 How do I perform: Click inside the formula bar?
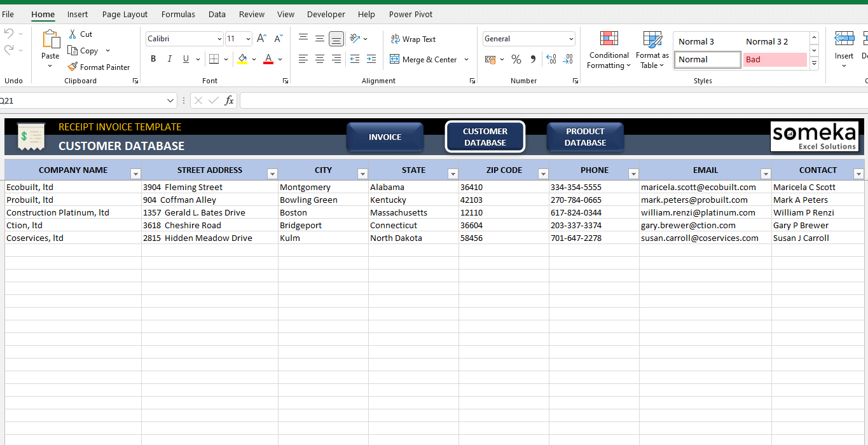pos(382,100)
